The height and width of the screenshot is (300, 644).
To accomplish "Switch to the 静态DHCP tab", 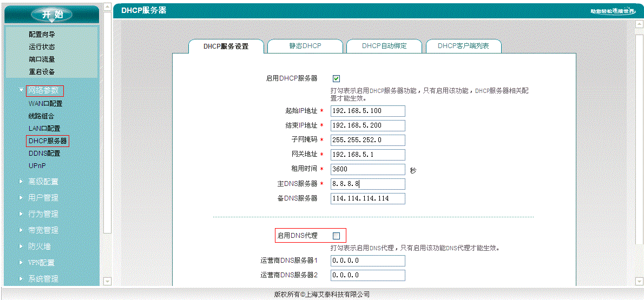I will (x=305, y=46).
